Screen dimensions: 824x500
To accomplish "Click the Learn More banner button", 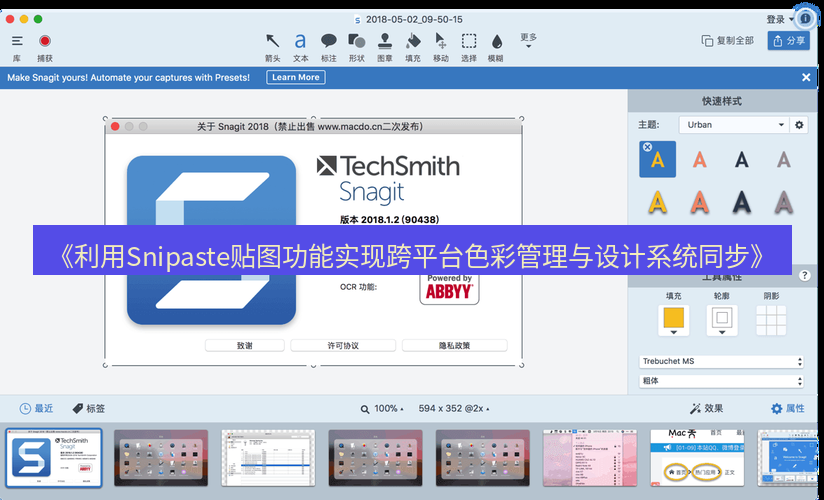I will 296,77.
